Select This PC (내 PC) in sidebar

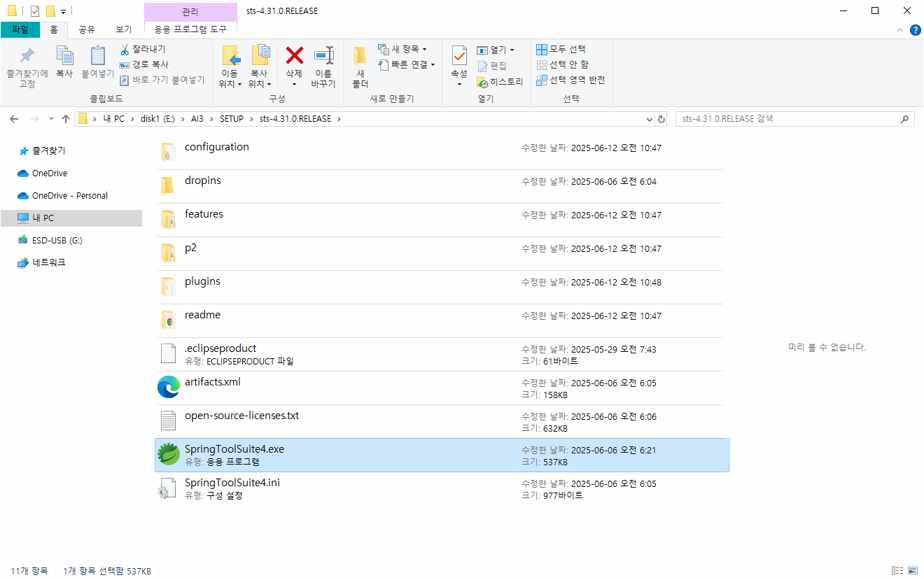coord(71,218)
